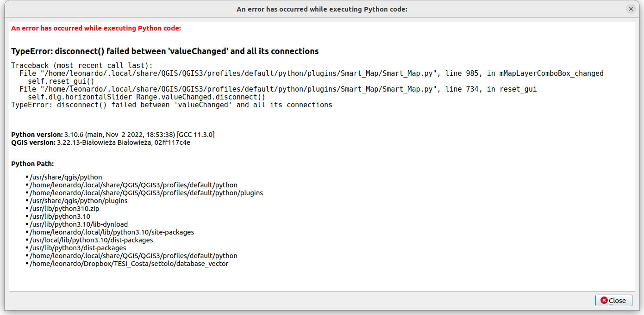Click the dialog title bar close X
This screenshot has width=644, height=315.
point(631,9)
